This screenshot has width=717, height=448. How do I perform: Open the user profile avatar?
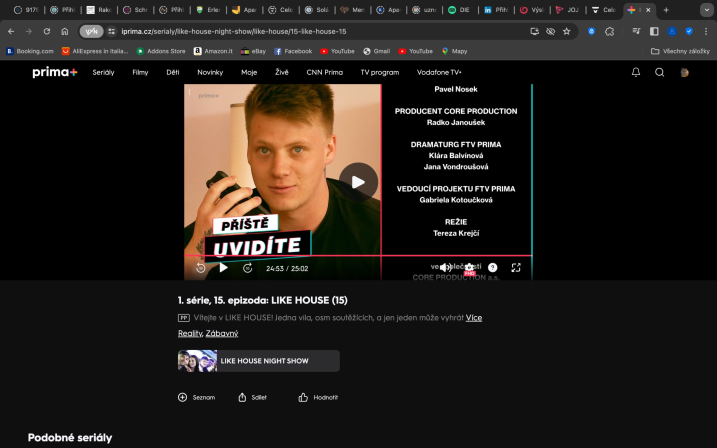click(685, 72)
